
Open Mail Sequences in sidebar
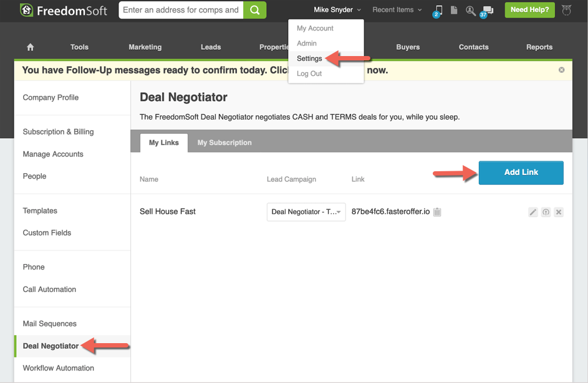[49, 323]
